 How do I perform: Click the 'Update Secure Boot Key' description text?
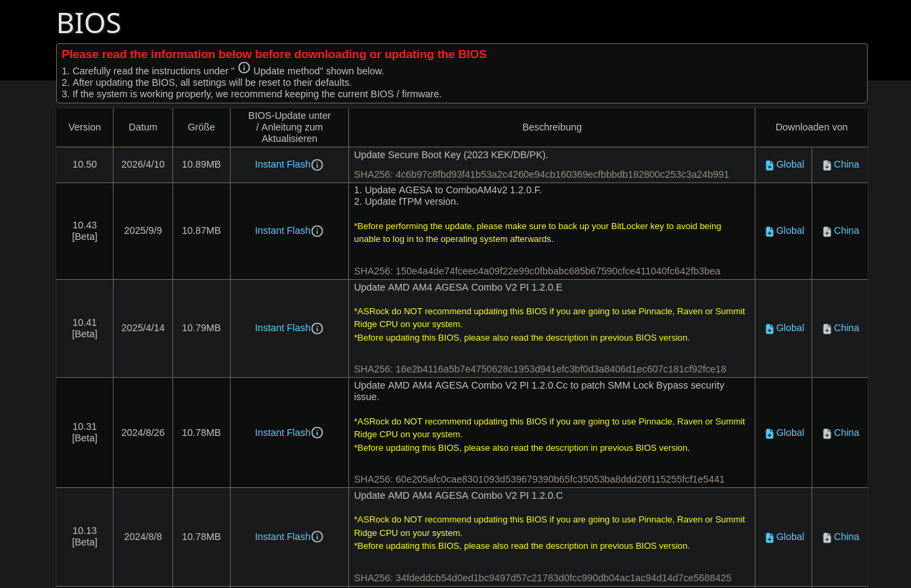coord(451,155)
